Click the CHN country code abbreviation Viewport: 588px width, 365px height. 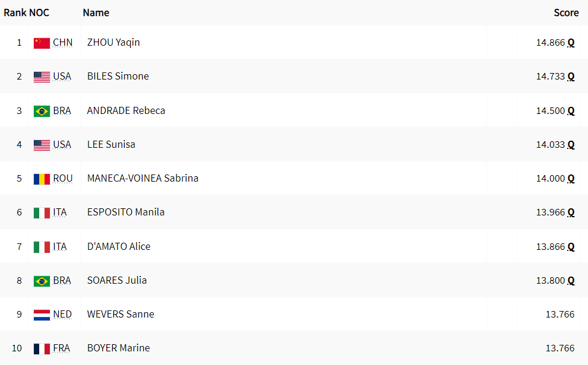click(x=62, y=43)
